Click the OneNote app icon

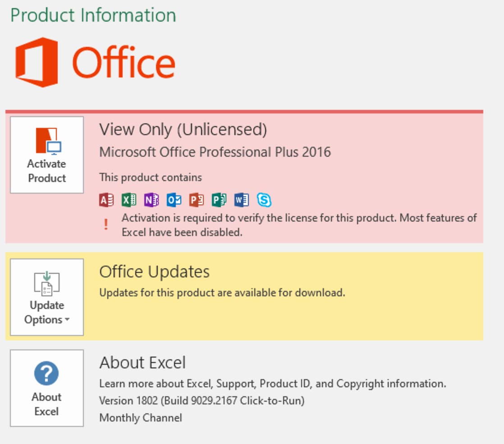tap(151, 199)
